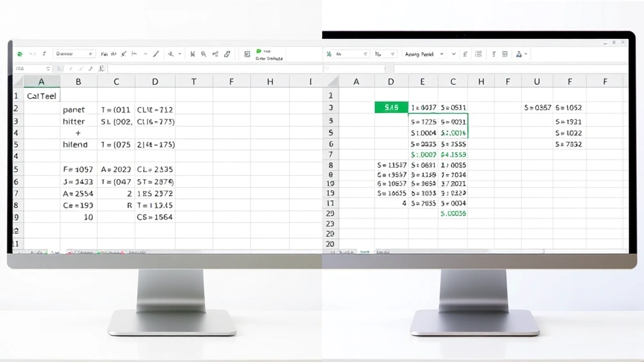
Task: Click column header A on the left spreadsheet
Action: pyautogui.click(x=41, y=81)
